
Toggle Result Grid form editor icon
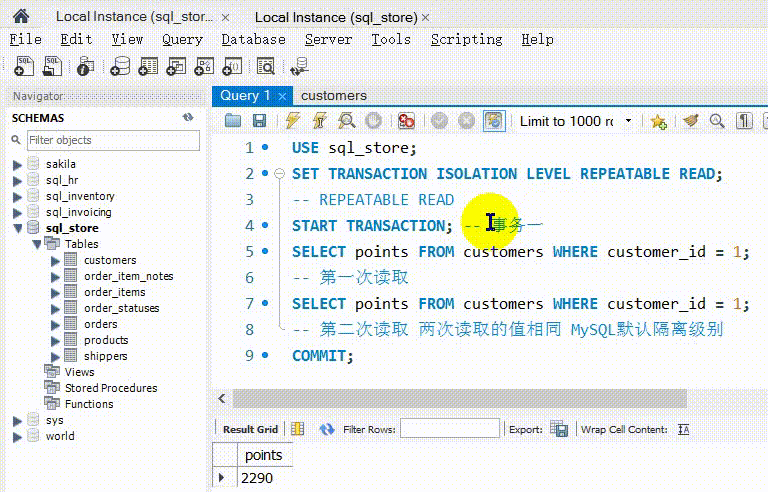pyautogui.click(x=297, y=429)
